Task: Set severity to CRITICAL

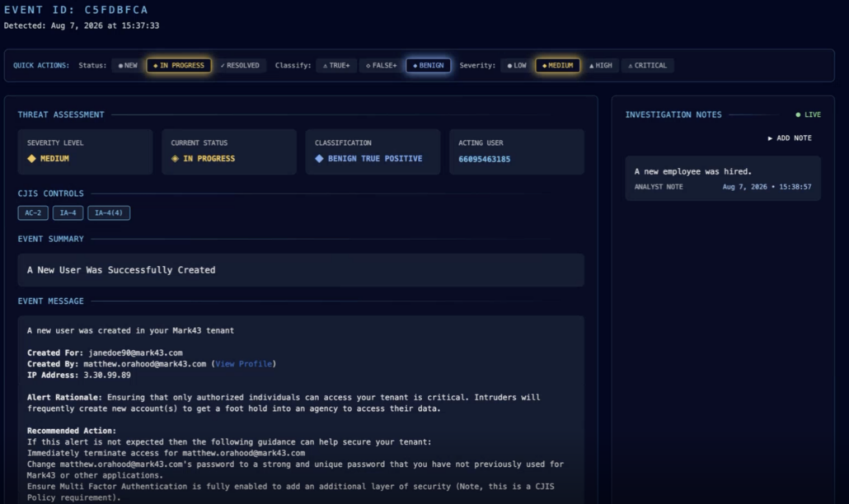Action: pyautogui.click(x=648, y=65)
